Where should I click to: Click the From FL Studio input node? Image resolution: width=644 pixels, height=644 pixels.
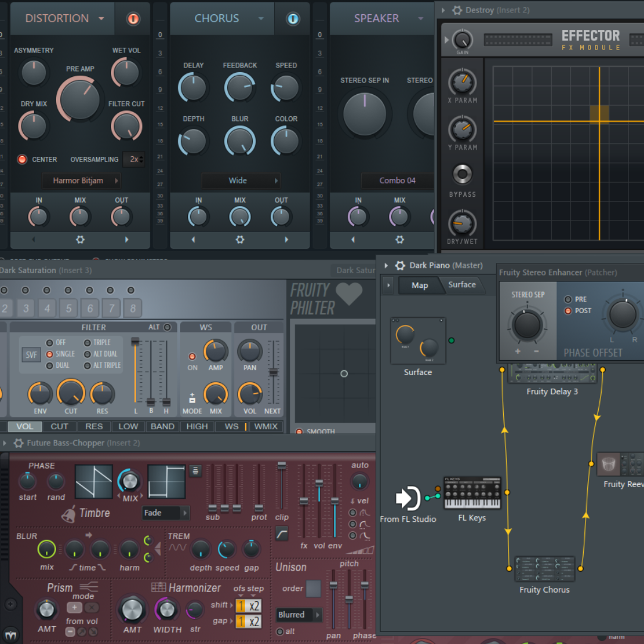(408, 499)
